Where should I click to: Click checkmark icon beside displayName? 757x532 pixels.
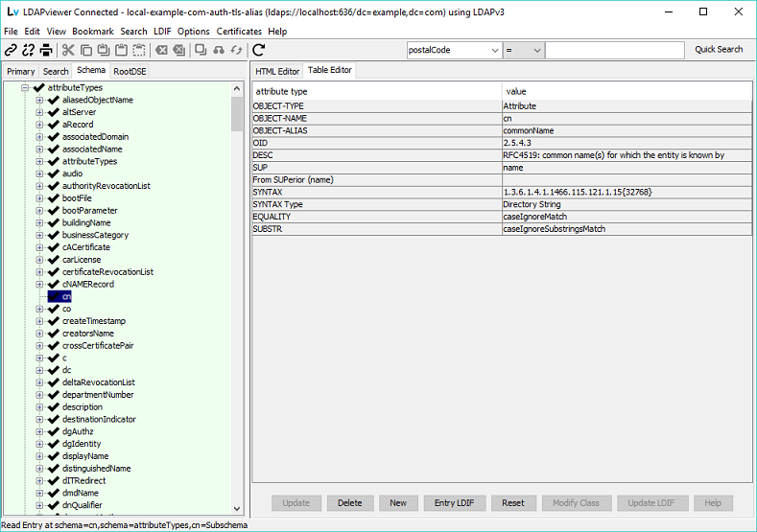point(53,456)
